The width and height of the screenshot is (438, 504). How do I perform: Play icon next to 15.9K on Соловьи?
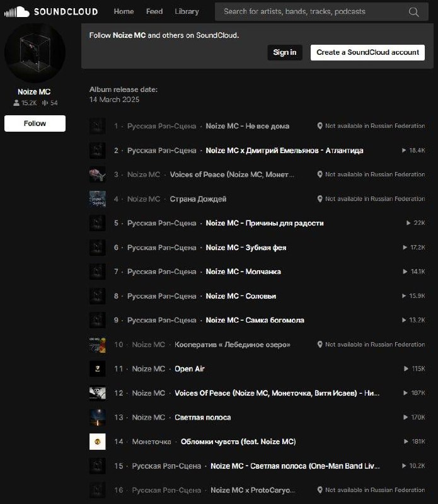[x=404, y=295]
